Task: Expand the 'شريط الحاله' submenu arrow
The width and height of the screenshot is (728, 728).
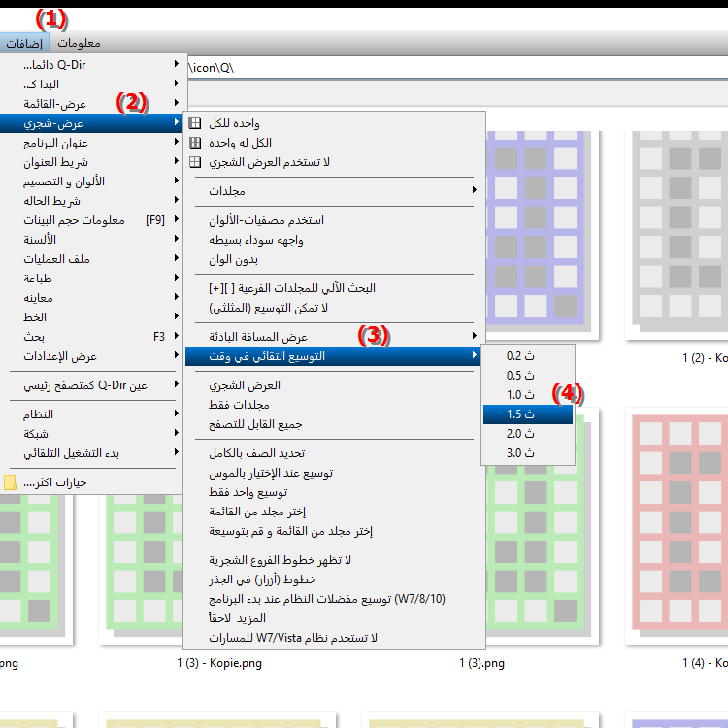Action: [177, 200]
